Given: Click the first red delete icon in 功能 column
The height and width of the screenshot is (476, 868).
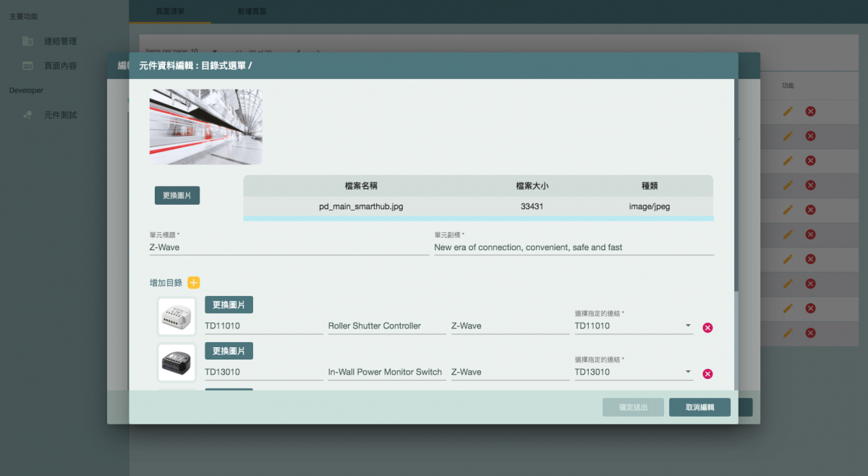Looking at the screenshot, I should point(811,111).
